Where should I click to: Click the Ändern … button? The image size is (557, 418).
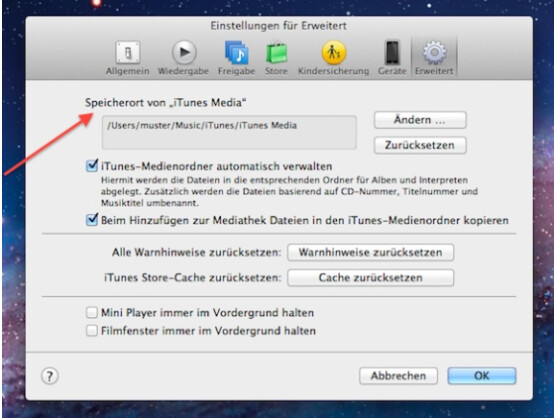tap(420, 120)
